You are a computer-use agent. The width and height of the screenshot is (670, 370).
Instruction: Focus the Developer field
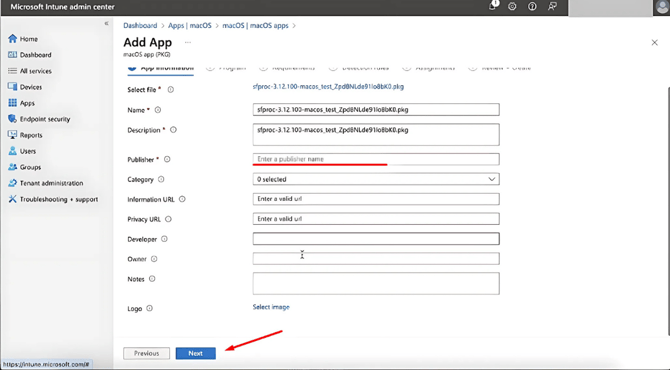[x=376, y=238]
